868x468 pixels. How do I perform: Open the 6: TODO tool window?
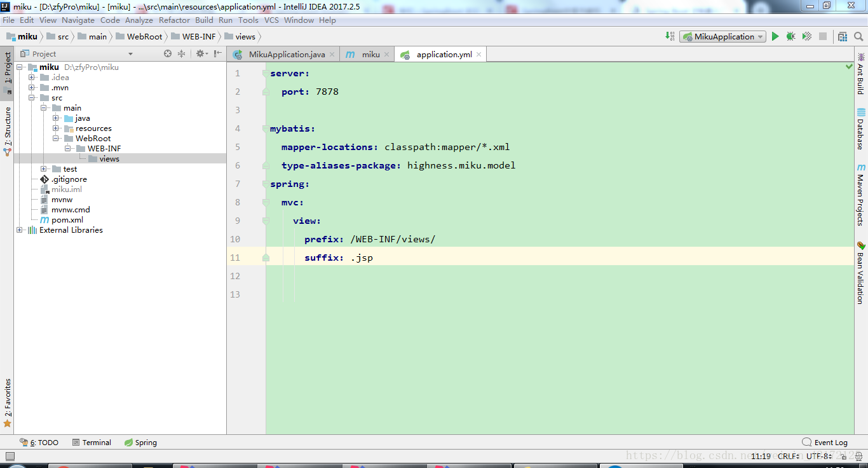click(x=39, y=442)
